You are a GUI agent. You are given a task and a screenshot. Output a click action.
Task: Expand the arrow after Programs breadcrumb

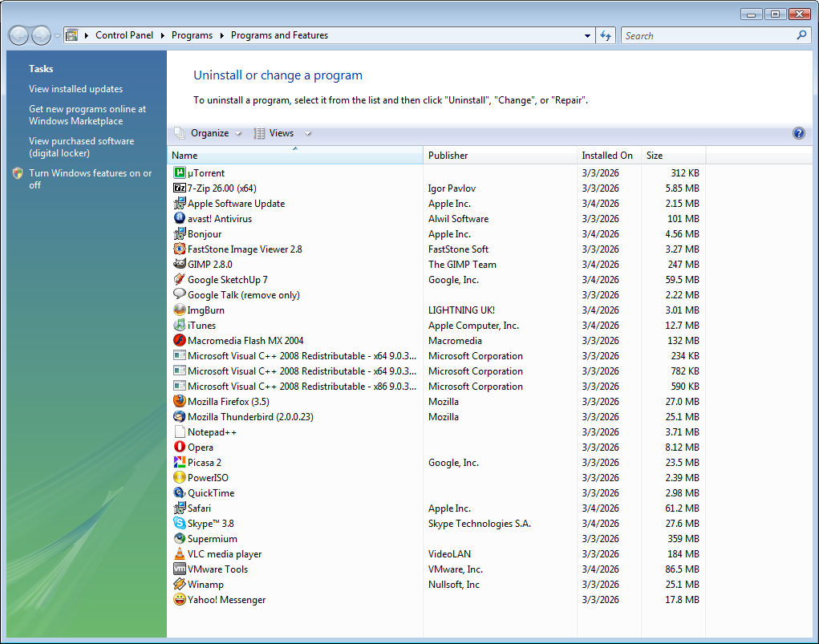[222, 35]
